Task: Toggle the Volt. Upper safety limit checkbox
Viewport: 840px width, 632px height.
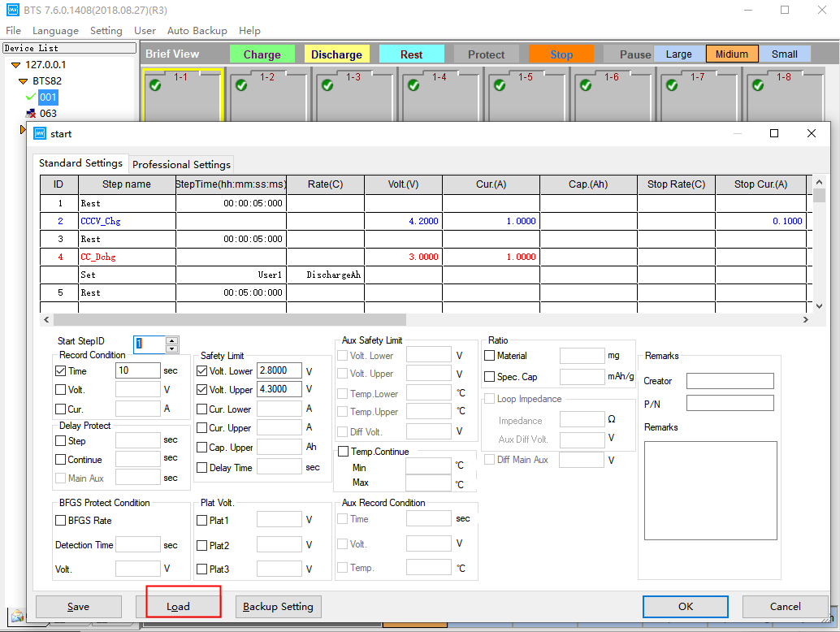Action: coord(202,389)
